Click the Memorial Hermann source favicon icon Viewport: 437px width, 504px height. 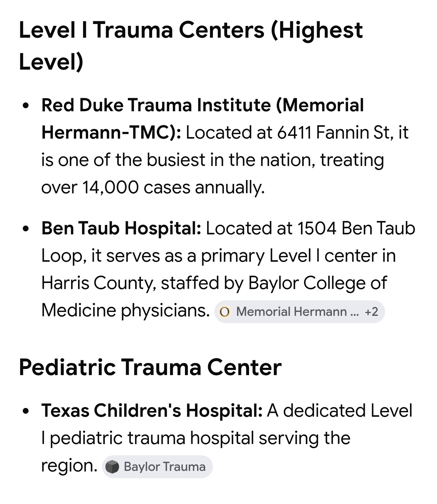[x=225, y=312]
